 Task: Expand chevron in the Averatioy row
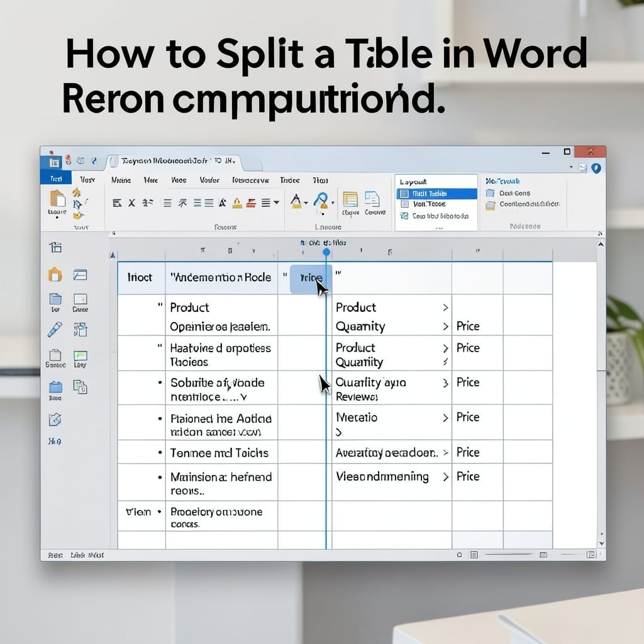click(446, 453)
